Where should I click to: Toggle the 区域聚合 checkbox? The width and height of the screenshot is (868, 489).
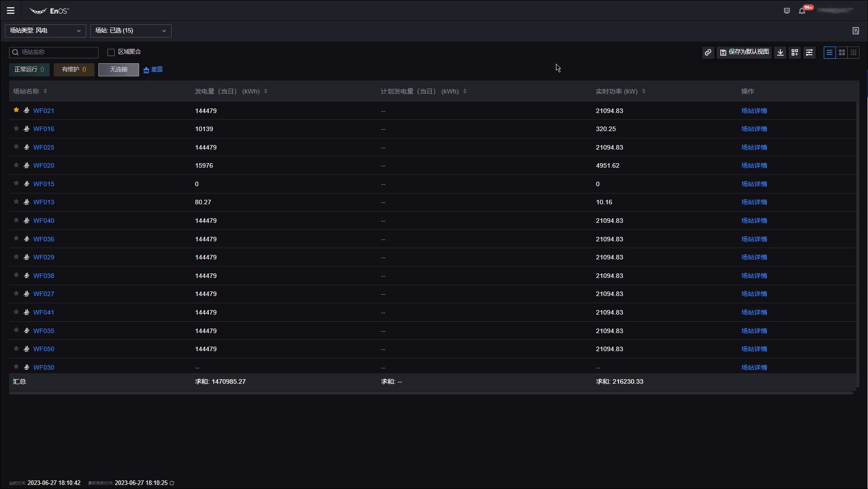click(x=111, y=52)
